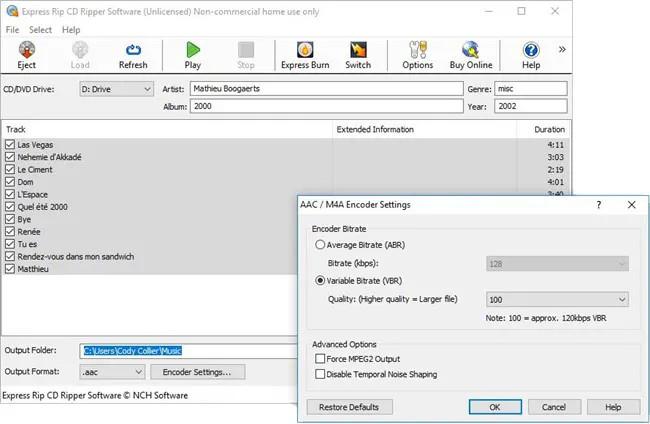Open the File menu
Screen dimensions: 650x424
[x=12, y=30]
